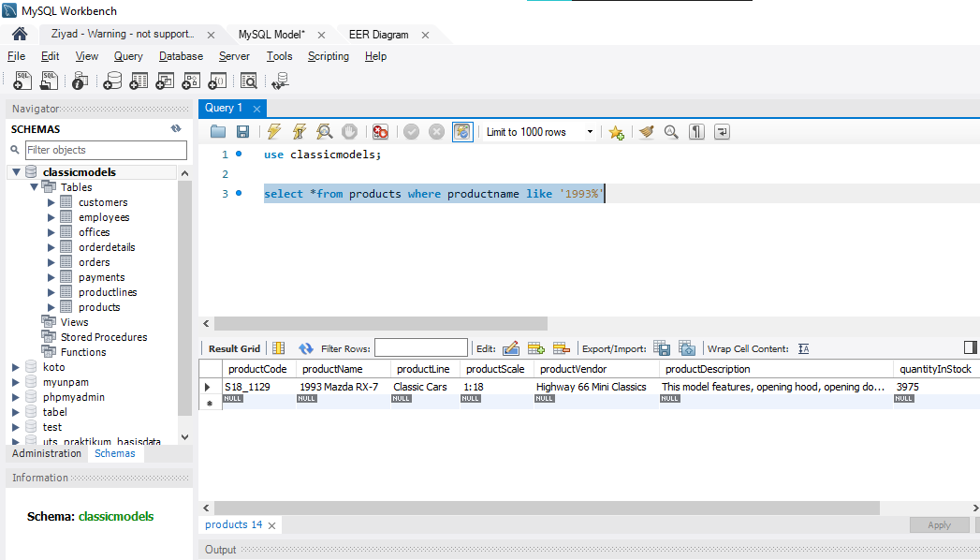Screen dimensions: 980x560
Task: Toggle word wrapping in editor
Action: 722,132
